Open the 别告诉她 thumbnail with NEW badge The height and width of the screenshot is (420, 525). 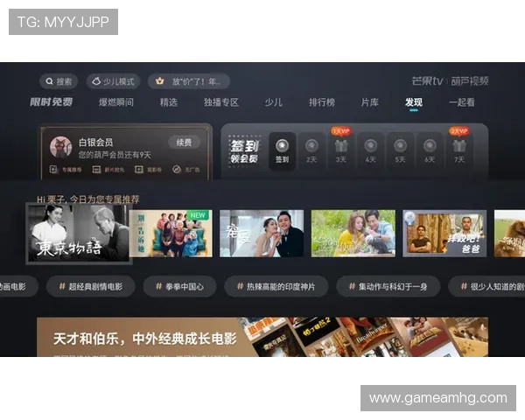coord(171,234)
